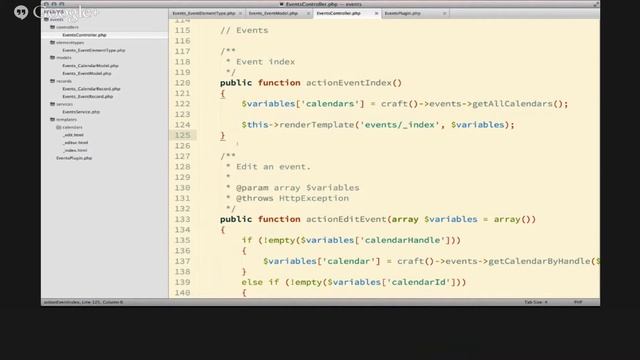Select the EventsController.php tab

pos(339,13)
